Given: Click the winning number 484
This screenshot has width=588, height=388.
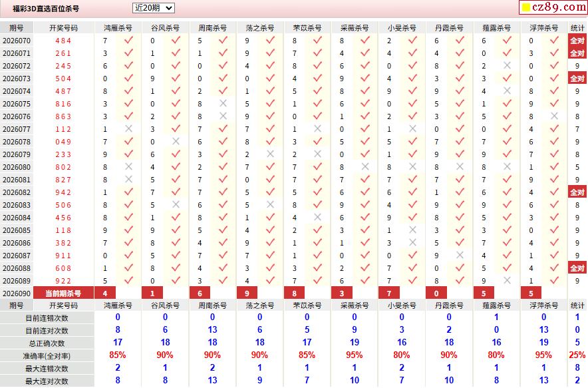Looking at the screenshot, I should 63,41.
